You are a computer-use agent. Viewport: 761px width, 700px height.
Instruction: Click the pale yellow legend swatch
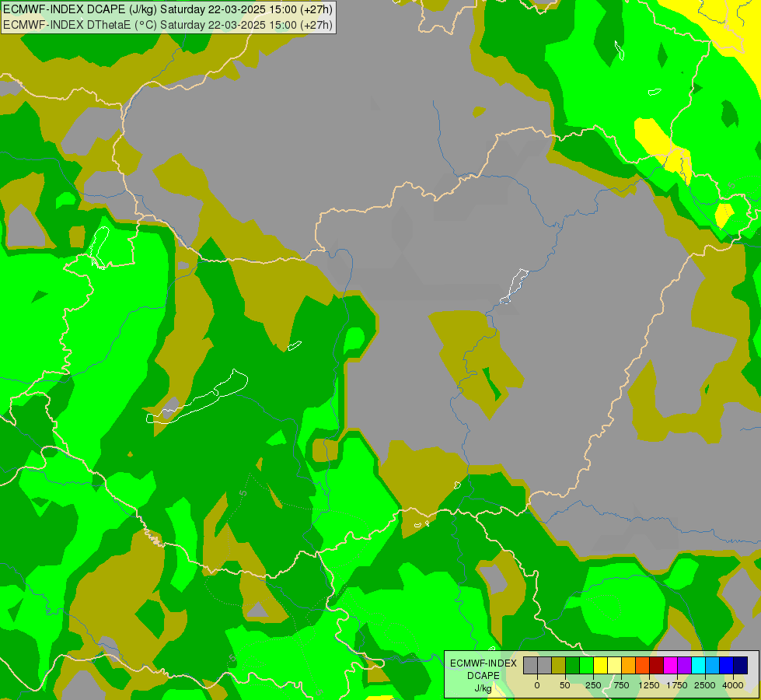[x=614, y=665]
